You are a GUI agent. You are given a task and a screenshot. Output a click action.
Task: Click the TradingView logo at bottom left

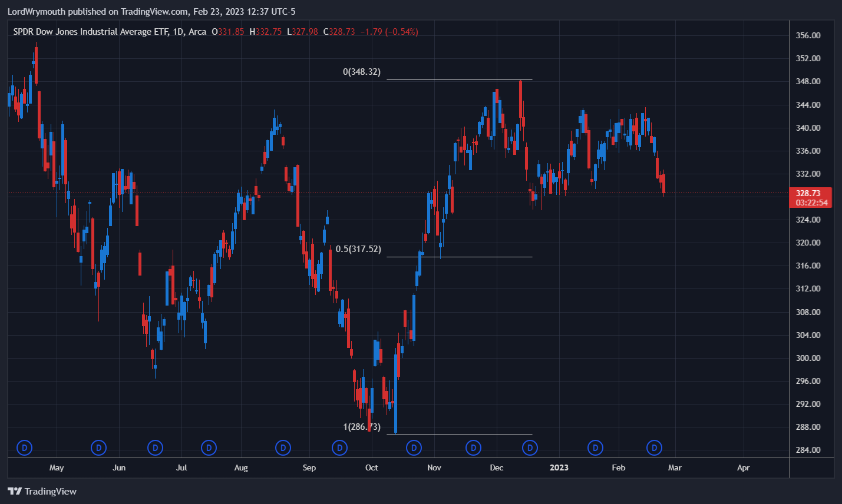pos(42,492)
